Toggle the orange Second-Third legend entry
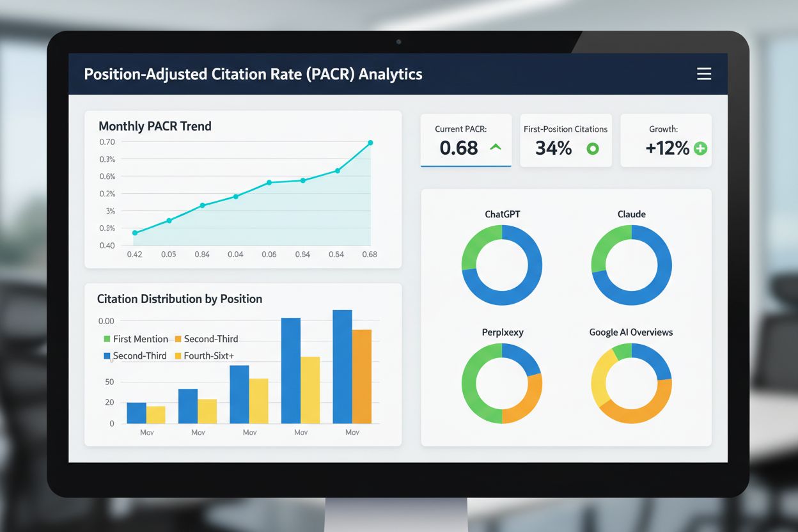The height and width of the screenshot is (532, 798). [206, 339]
